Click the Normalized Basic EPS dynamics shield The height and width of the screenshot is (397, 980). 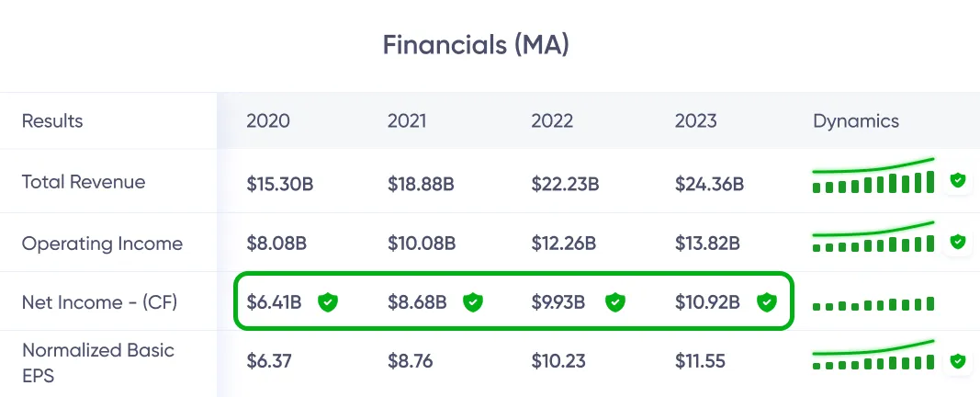[x=958, y=362]
